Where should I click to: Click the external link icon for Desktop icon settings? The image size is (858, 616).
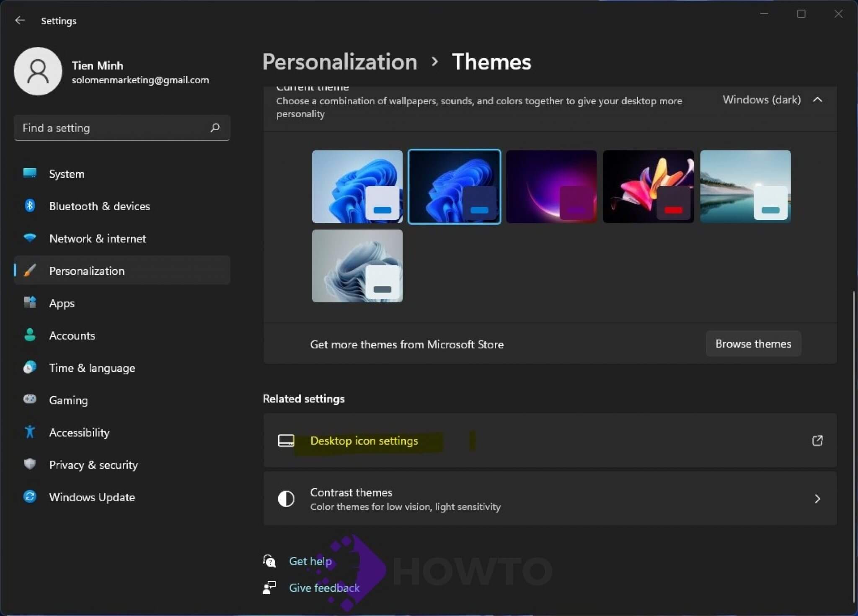817,441
